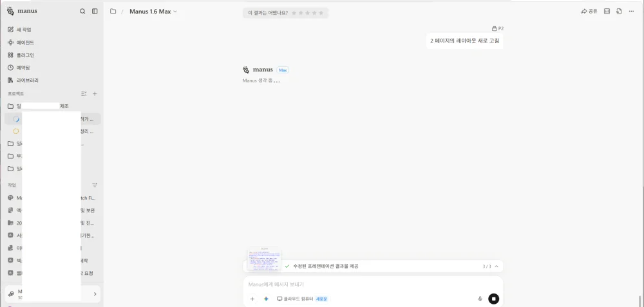
Task: Open the task ending in 요청
Action: point(52,273)
